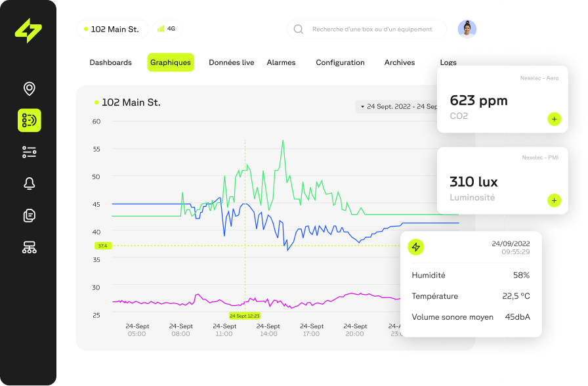588x386 pixels.
Task: Click the notifications bell icon in sidebar
Action: click(x=28, y=184)
